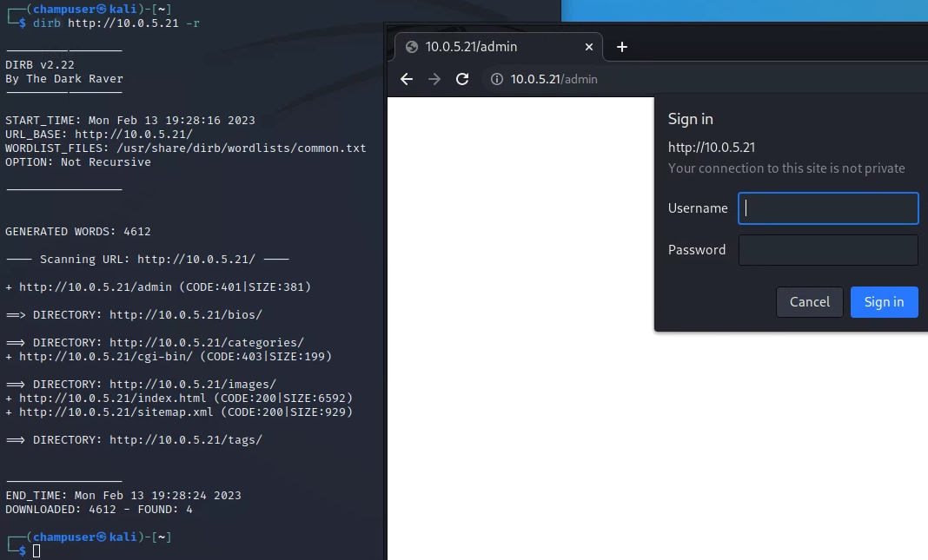Click the tags directory URL in terminal
The image size is (928, 560).
click(x=185, y=439)
